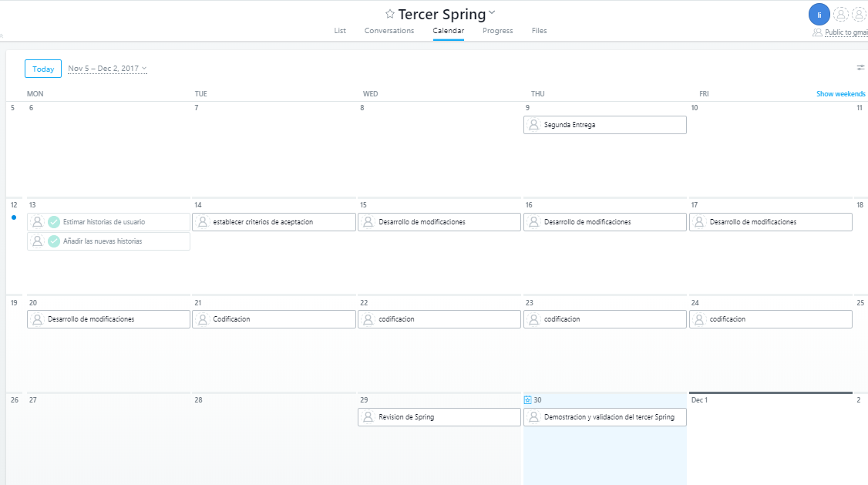Screen dimensions: 868x485
Task: Click the assignee icon on establecer criterios de aceptacion
Action: [202, 221]
